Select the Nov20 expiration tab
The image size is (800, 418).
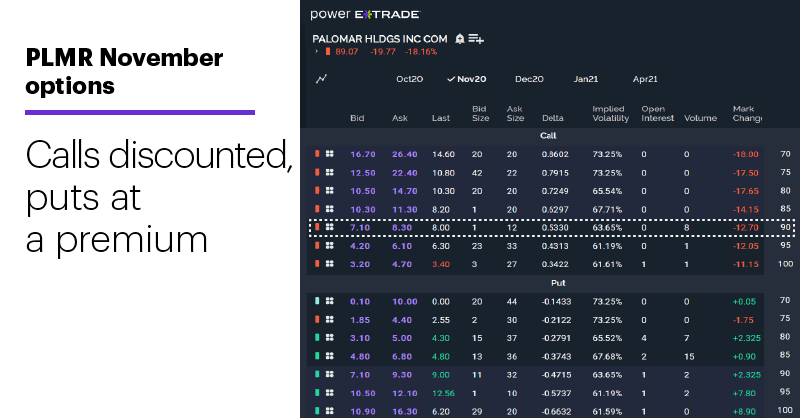point(467,79)
